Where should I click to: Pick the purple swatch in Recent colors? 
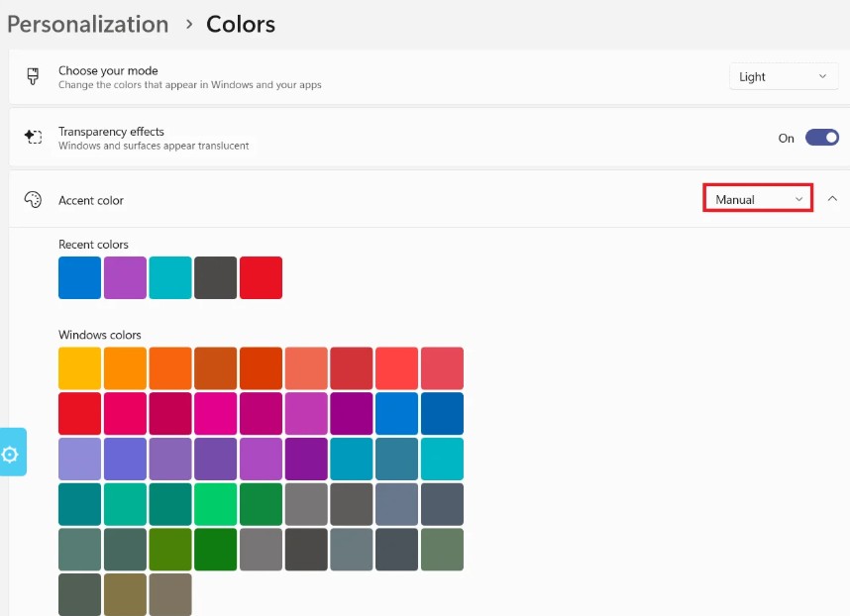(x=125, y=277)
